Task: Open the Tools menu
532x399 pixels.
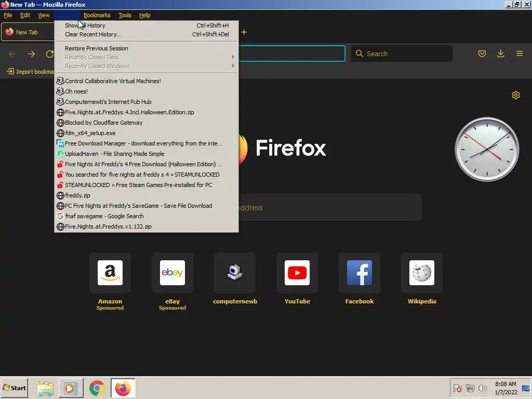Action: [125, 15]
